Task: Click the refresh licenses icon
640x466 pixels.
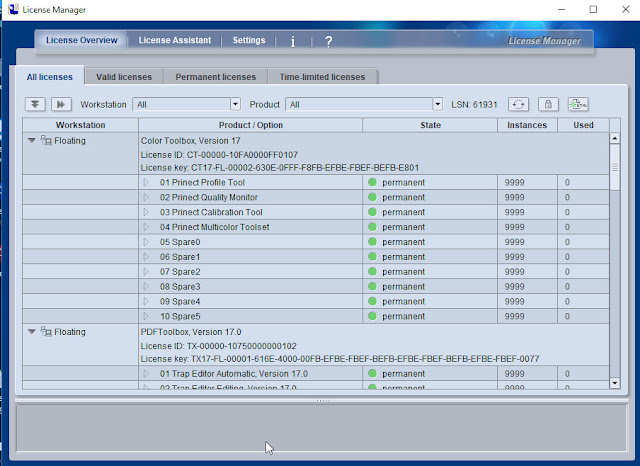Action: (518, 104)
